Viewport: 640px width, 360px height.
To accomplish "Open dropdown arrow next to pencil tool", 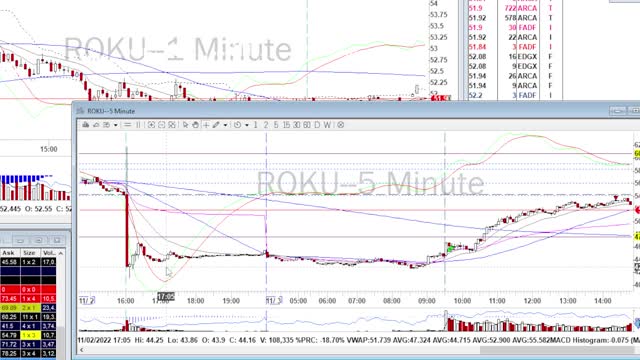I will coord(225,125).
